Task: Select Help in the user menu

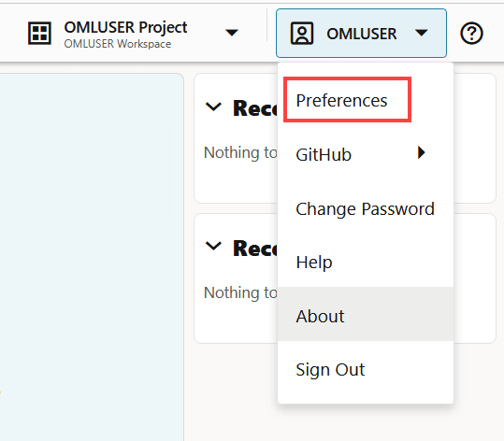Action: [366, 262]
